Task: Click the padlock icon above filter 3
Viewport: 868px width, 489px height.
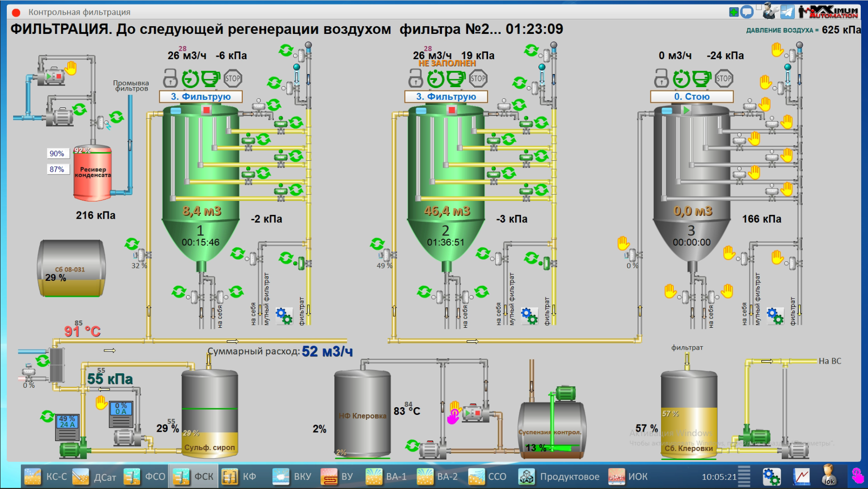Action: [661, 78]
